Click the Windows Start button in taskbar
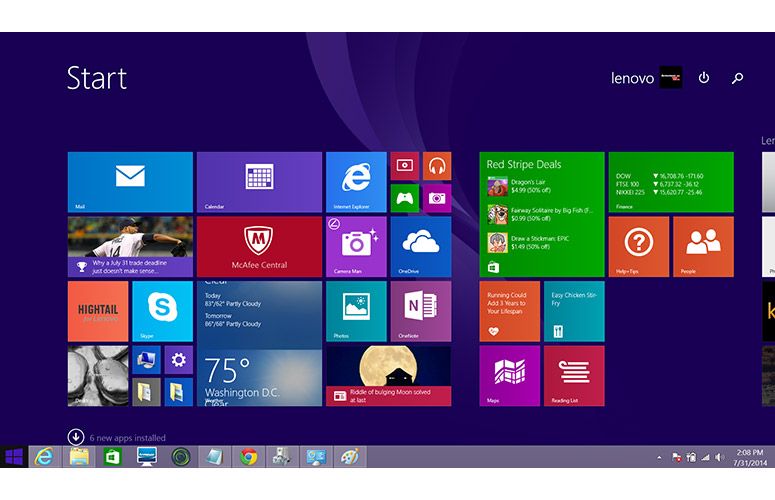 13,457
